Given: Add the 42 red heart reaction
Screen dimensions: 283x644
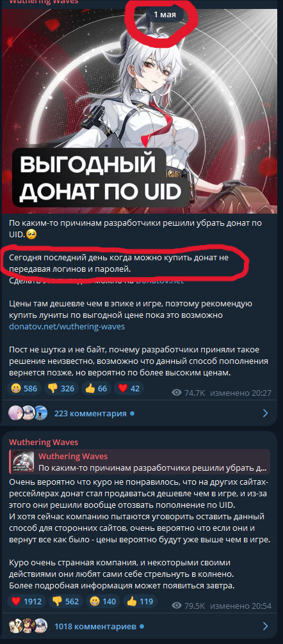Looking at the screenshot, I should click(x=129, y=388).
